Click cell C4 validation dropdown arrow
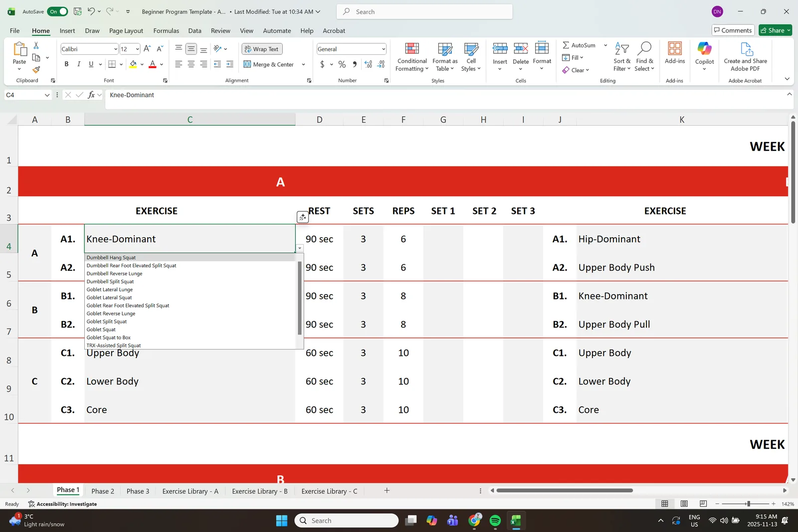Screen dimensions: 798x532 (x=300, y=248)
